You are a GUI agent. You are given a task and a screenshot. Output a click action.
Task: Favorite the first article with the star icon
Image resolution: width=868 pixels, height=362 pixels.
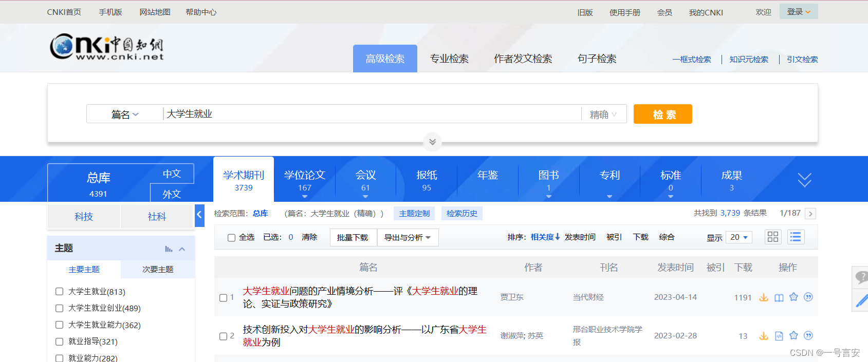[x=793, y=297]
